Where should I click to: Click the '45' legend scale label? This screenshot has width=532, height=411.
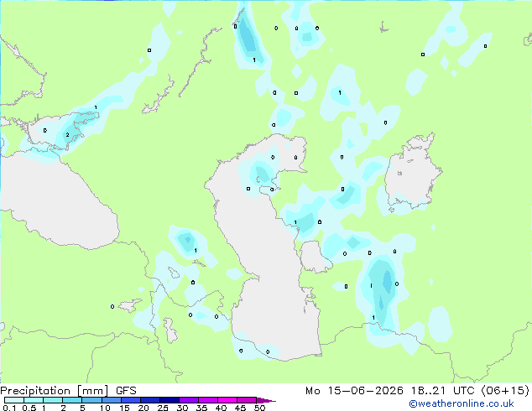click(240, 408)
